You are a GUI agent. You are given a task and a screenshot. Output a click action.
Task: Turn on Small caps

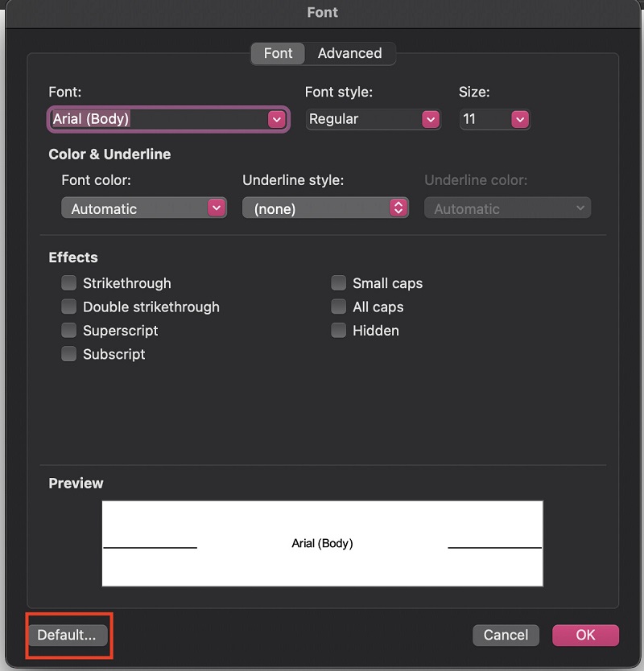click(339, 283)
